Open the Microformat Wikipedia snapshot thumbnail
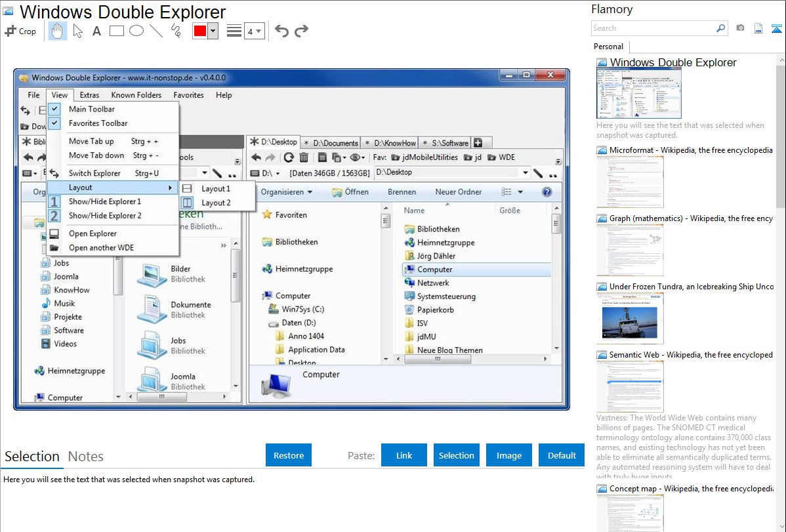The height and width of the screenshot is (532, 786). coord(630,182)
